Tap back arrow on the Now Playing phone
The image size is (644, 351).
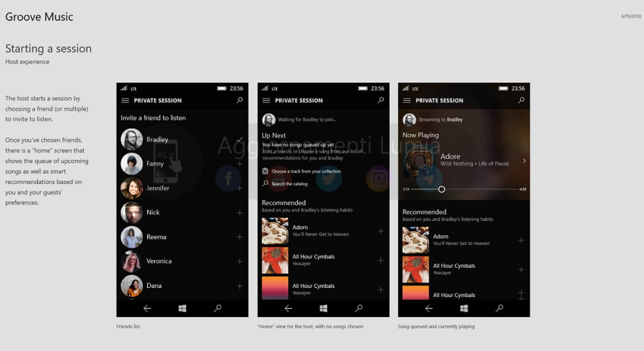tap(429, 308)
